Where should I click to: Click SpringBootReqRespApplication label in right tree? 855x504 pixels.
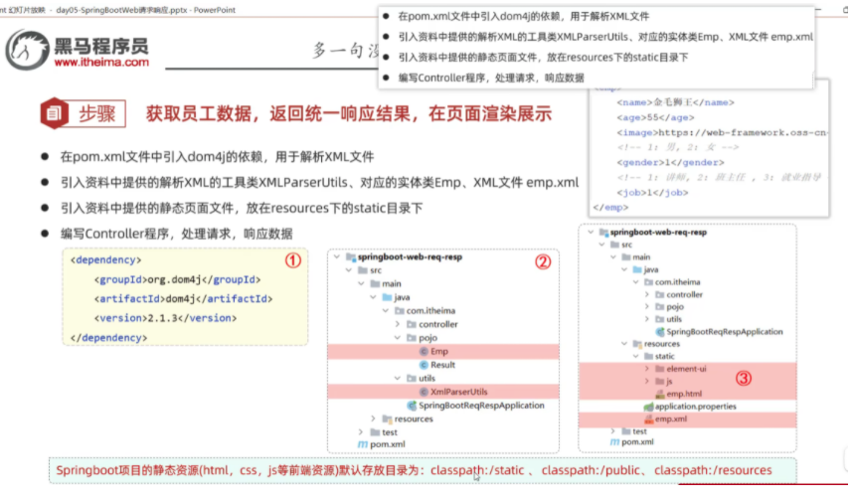tap(725, 332)
